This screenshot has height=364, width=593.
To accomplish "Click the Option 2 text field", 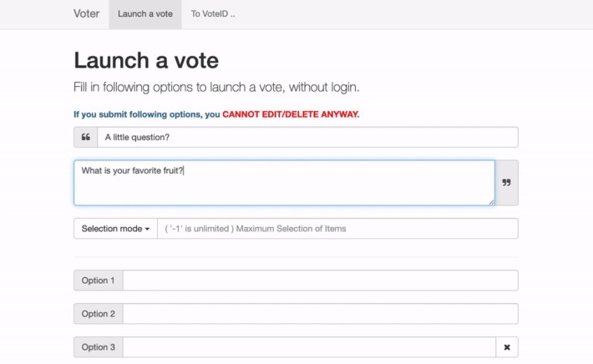I will pyautogui.click(x=320, y=314).
